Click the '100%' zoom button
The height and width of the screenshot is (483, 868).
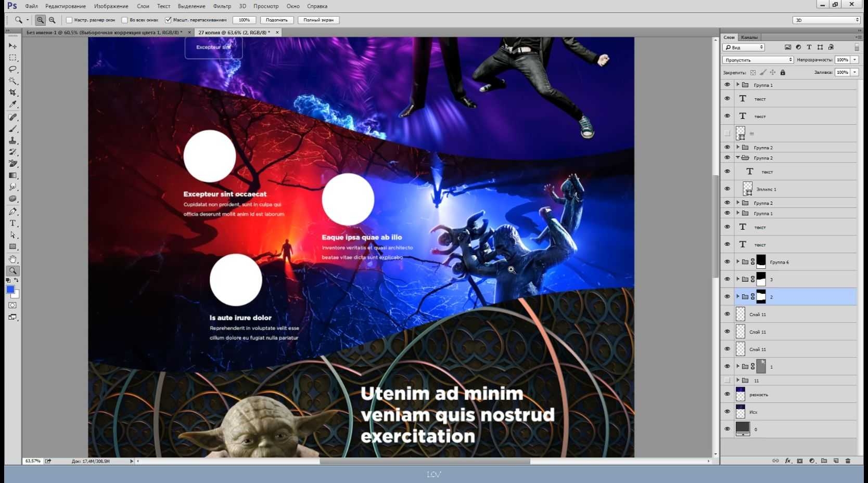pos(244,20)
